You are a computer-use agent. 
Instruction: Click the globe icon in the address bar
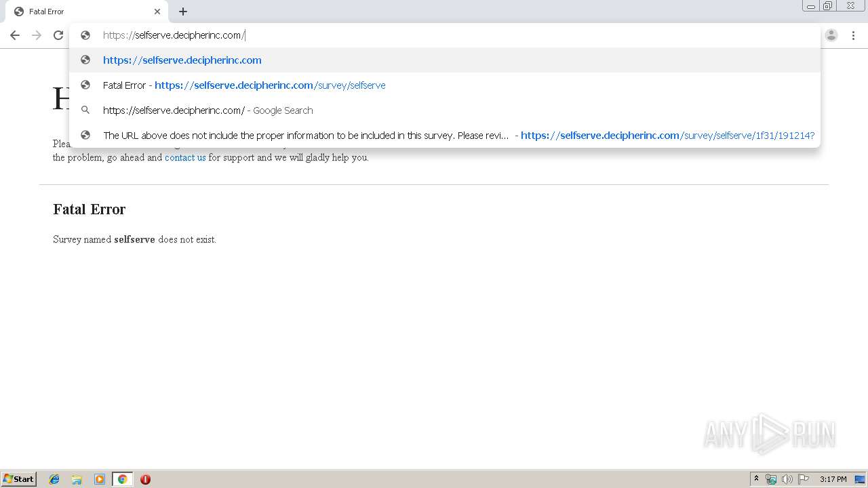pyautogui.click(x=85, y=35)
